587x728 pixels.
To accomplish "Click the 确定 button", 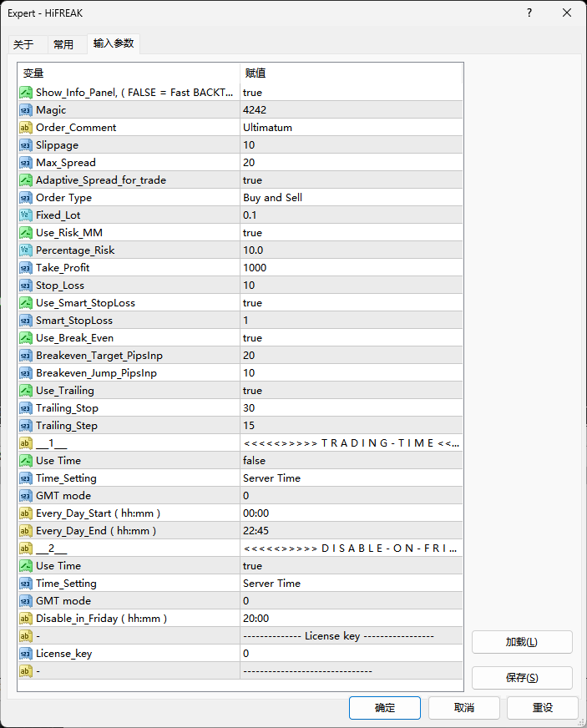I will 385,708.
